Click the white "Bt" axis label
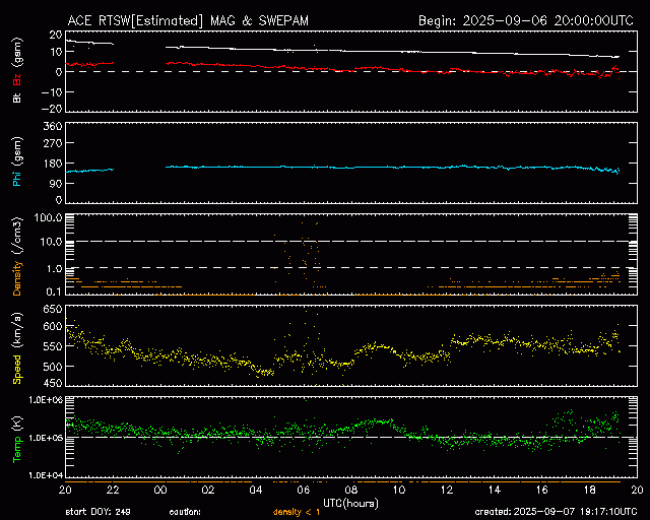650x520 pixels. tap(17, 97)
